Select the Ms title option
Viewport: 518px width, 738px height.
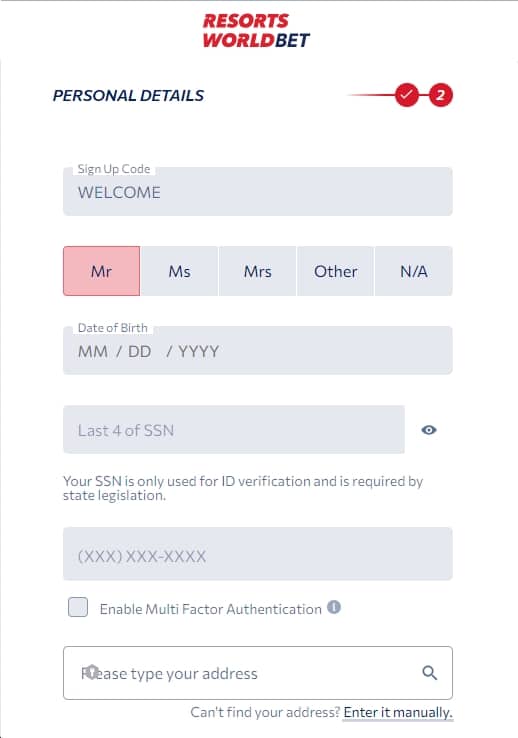point(180,271)
